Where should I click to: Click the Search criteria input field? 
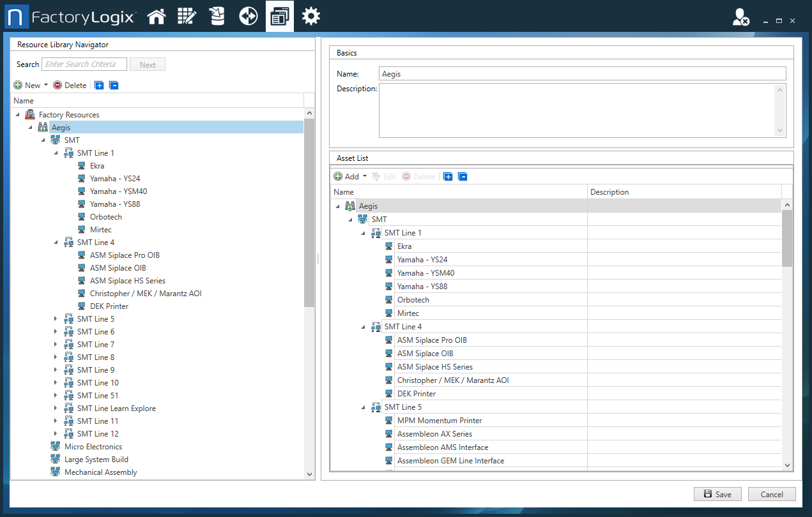click(x=84, y=64)
